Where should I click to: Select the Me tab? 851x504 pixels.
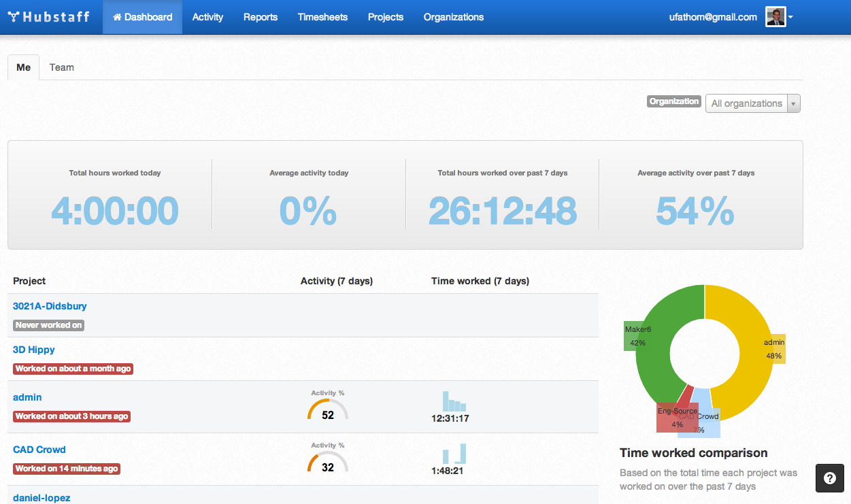23,67
